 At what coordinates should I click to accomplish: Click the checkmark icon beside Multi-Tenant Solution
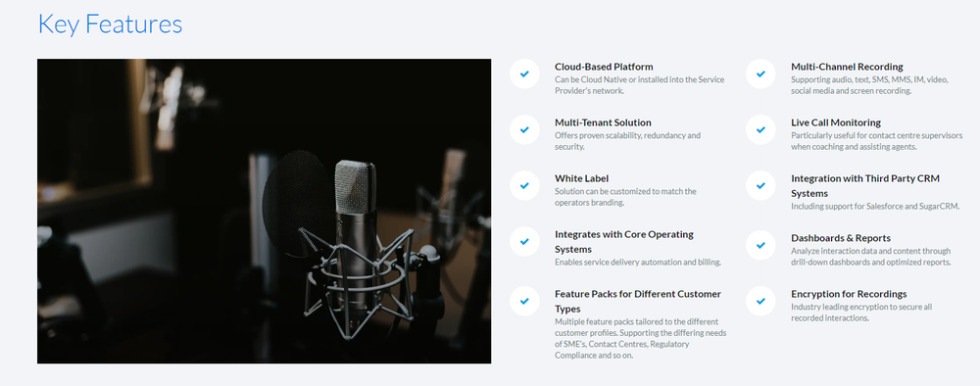tap(524, 130)
